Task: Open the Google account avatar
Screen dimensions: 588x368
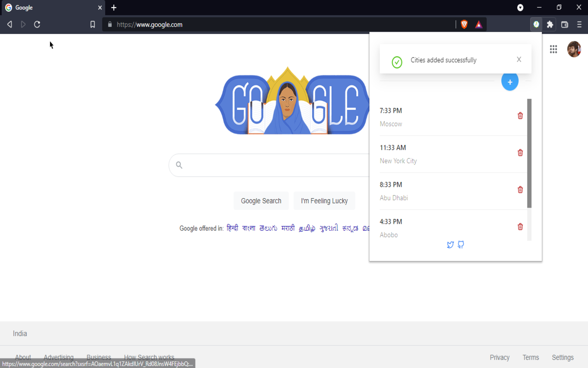Action: click(574, 49)
